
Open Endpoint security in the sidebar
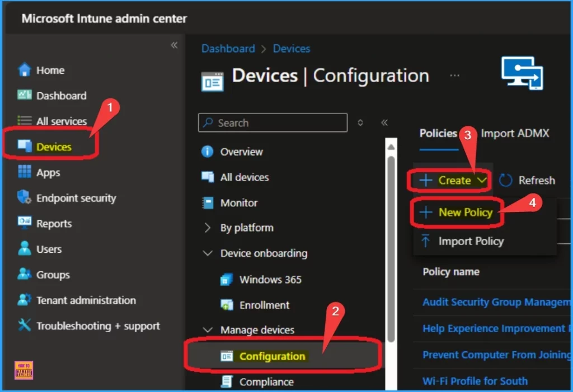(x=76, y=197)
